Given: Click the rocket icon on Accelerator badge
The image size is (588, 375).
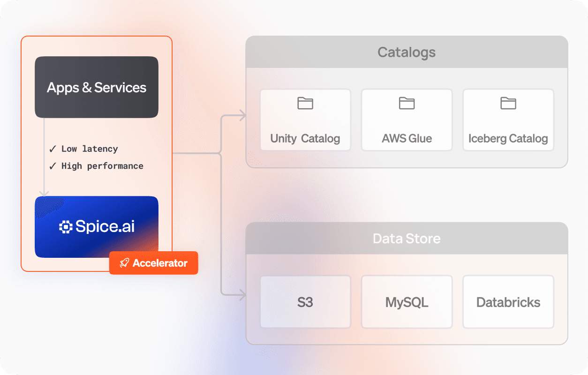Looking at the screenshot, I should click(x=124, y=263).
